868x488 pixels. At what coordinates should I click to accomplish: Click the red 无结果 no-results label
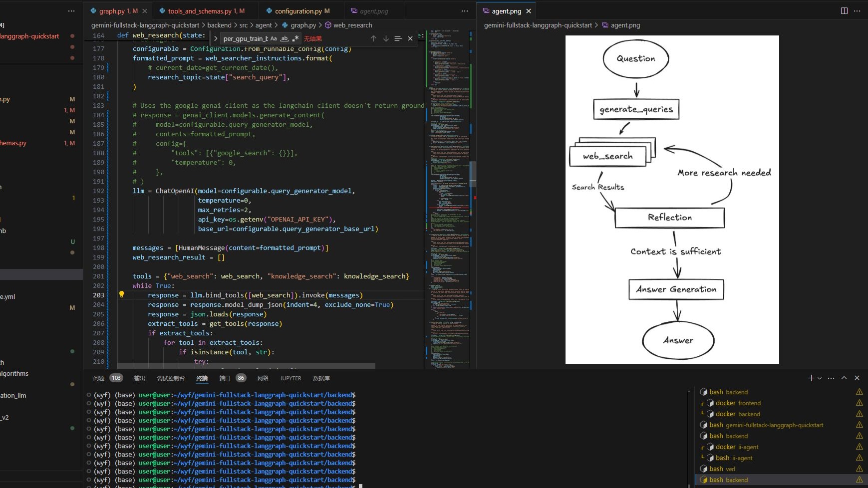tap(313, 38)
